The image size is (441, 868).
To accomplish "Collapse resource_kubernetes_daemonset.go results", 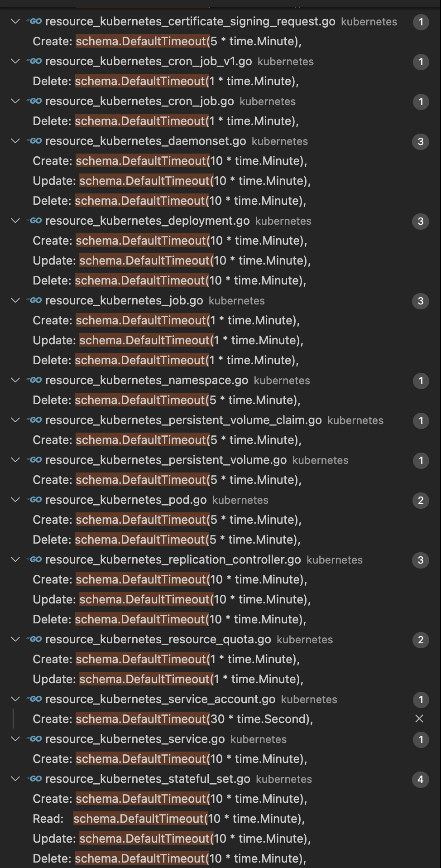I will (15, 141).
